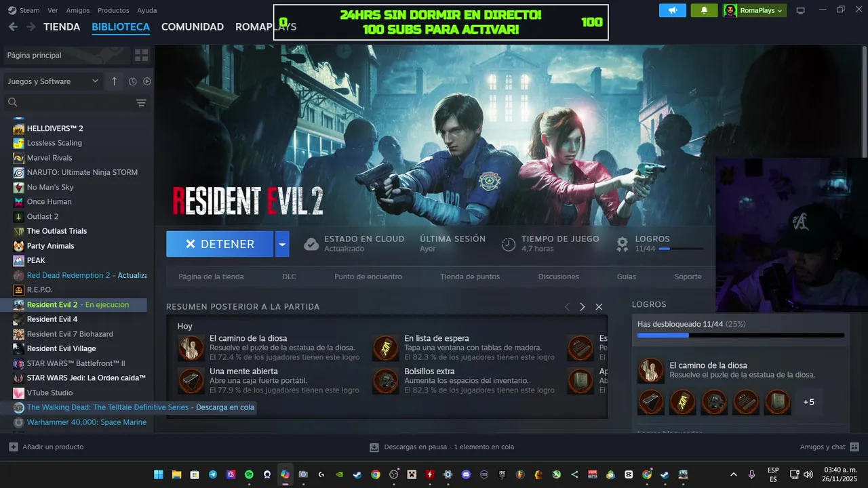
Task: Open Tienda de puntos link
Action: pyautogui.click(x=470, y=277)
